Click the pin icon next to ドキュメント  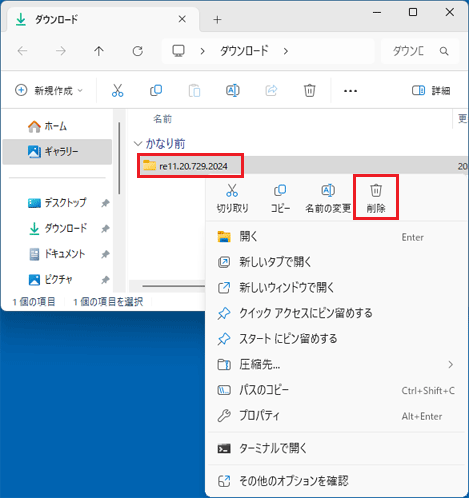pos(105,254)
